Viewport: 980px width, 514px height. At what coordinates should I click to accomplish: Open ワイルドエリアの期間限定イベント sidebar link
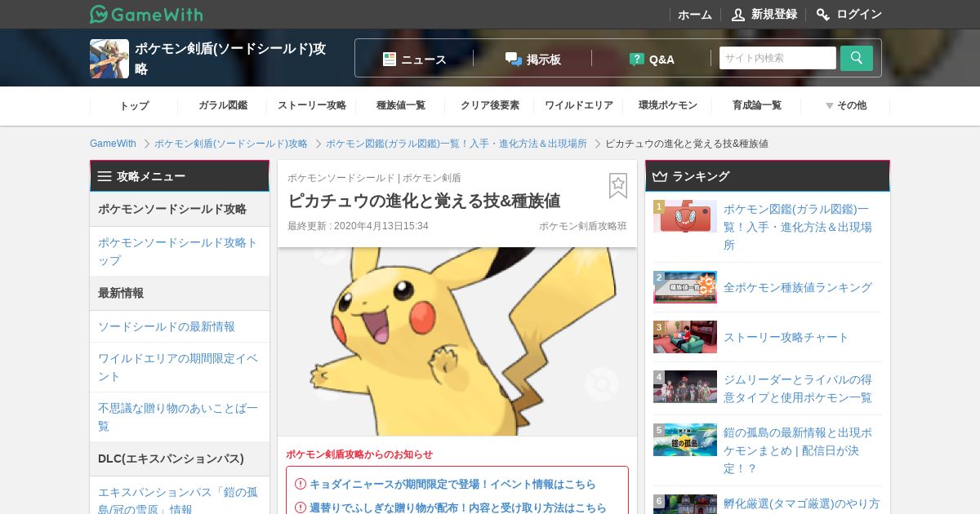pyautogui.click(x=178, y=367)
